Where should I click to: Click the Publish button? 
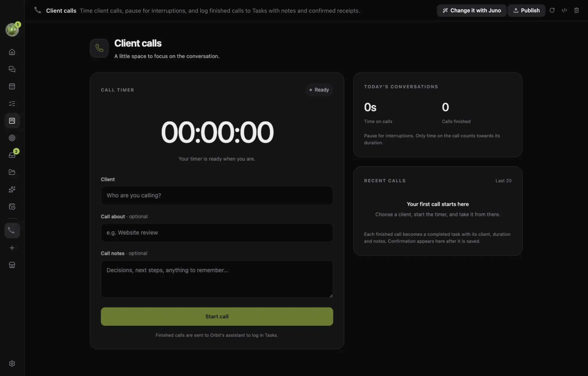(526, 11)
